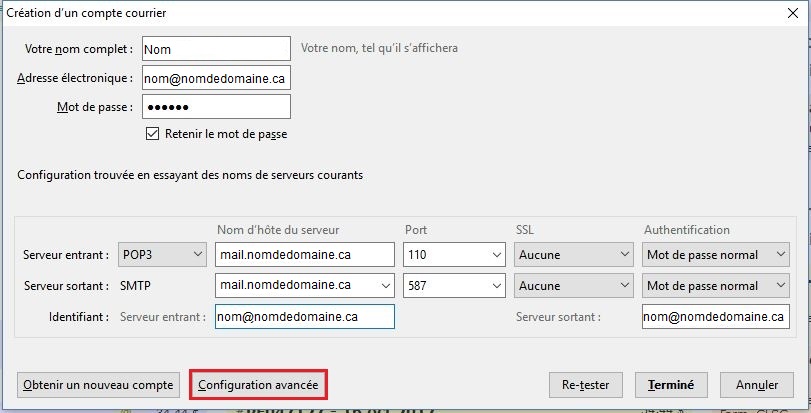Close the account creation dialog
Screen dimensions: 811x413
[x=792, y=13]
